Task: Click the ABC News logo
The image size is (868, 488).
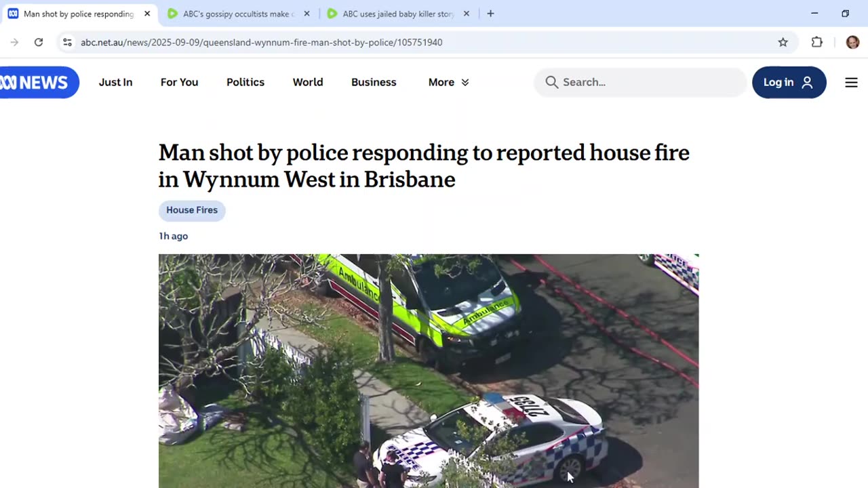Action: pos(39,82)
